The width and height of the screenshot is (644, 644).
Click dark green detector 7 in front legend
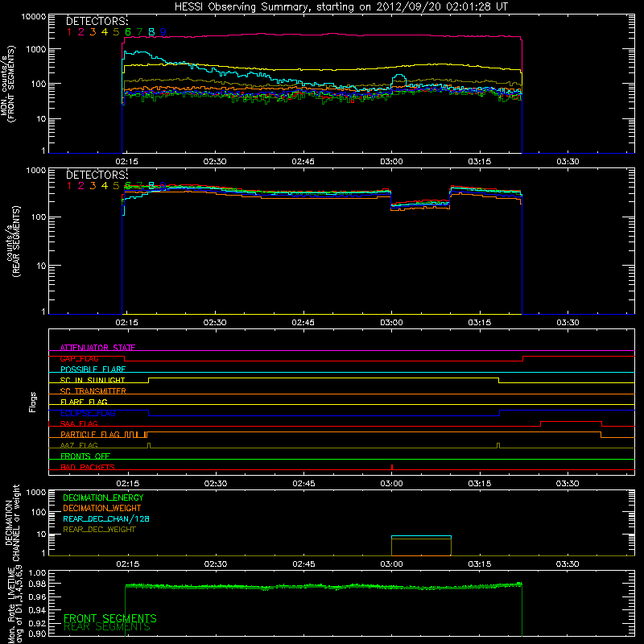click(139, 32)
